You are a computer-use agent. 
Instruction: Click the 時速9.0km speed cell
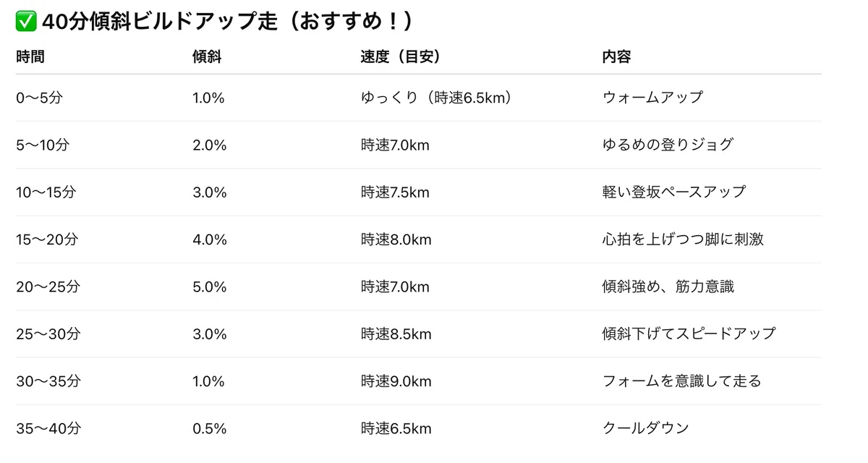pos(396,381)
